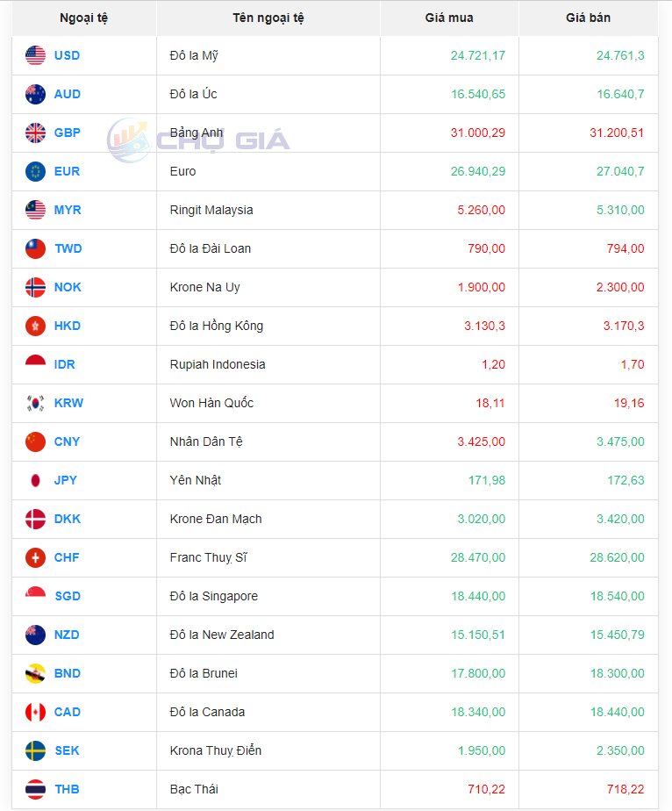Click the Tên ngoại tệ column header
Image resolution: width=672 pixels, height=811 pixels.
coord(268,18)
